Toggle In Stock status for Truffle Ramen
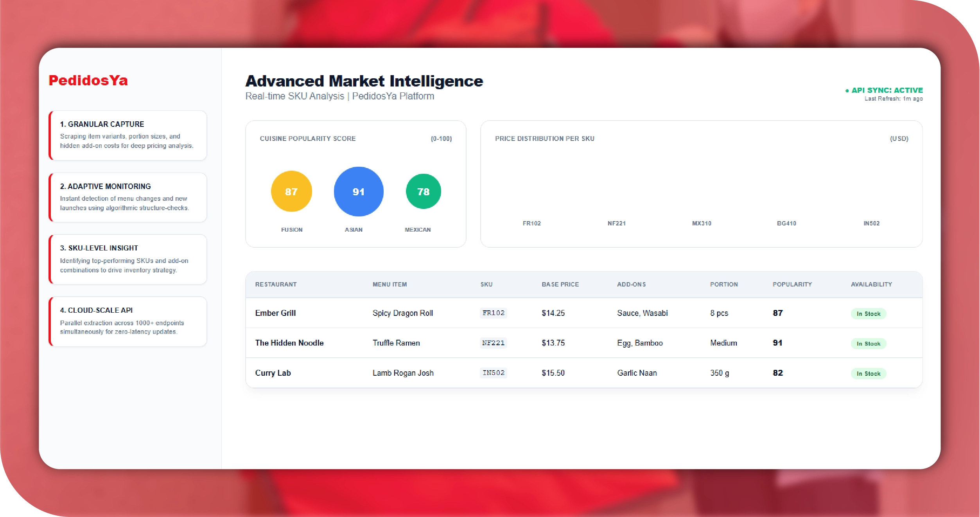This screenshot has height=517, width=980. coord(869,343)
